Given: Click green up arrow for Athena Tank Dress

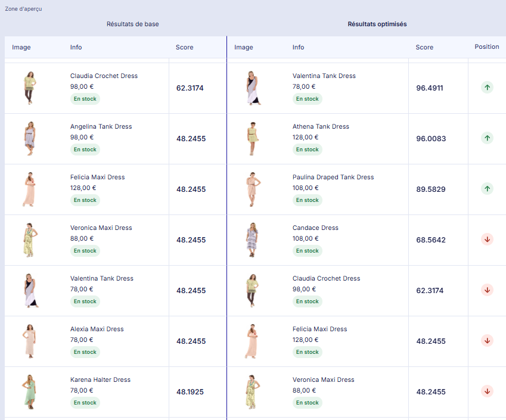Looking at the screenshot, I should (x=487, y=138).
